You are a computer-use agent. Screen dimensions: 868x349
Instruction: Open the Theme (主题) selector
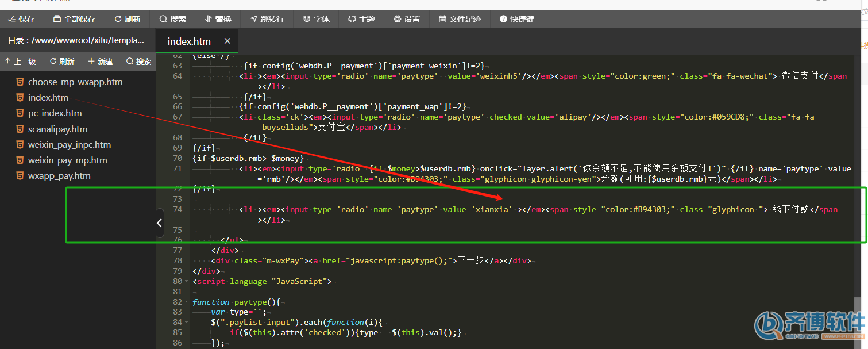[x=361, y=19]
